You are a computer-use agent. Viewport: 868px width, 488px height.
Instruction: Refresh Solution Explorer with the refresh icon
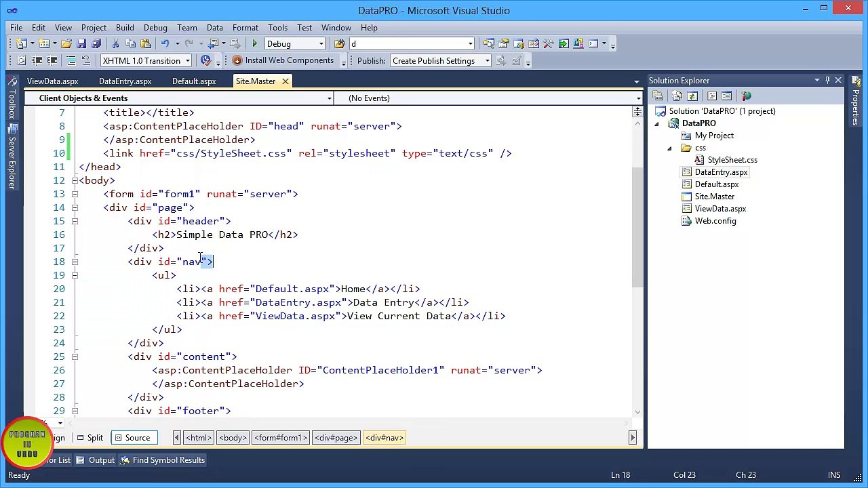click(x=692, y=96)
